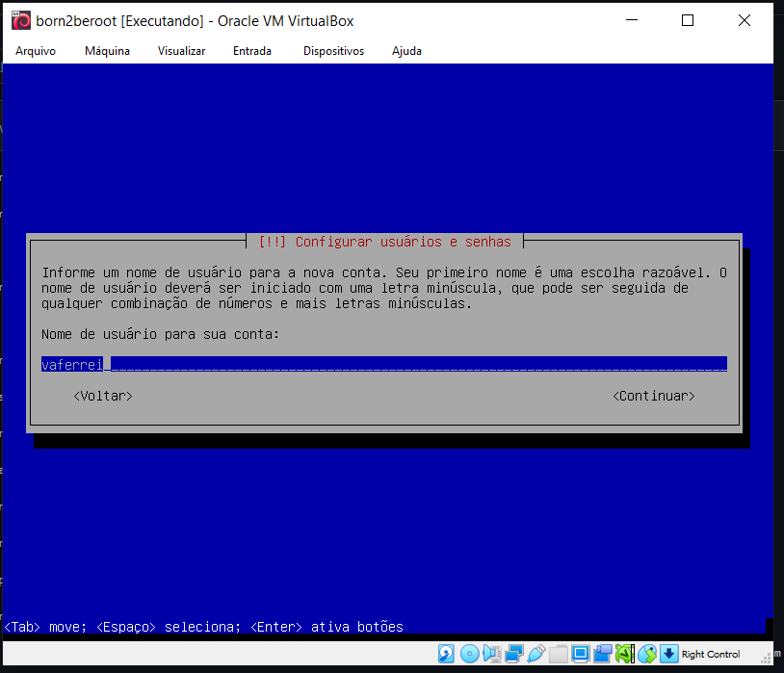Open the Ajuda menu

click(x=406, y=51)
